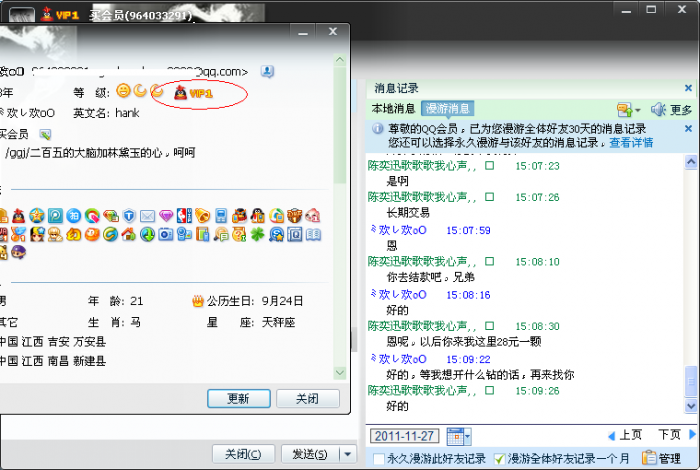Viewport: 700px width, 470px height.
Task: Open the QQ mail envelope icon
Action: (x=147, y=216)
